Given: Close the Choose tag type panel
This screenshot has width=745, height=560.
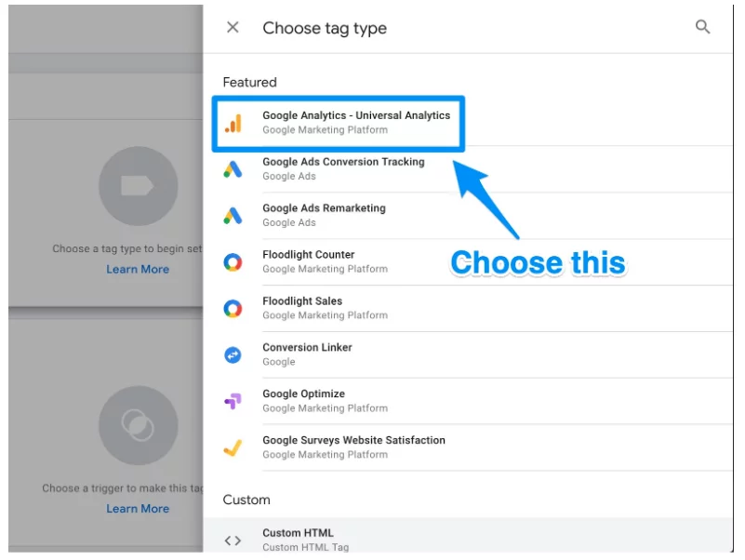Looking at the screenshot, I should coord(233,27).
